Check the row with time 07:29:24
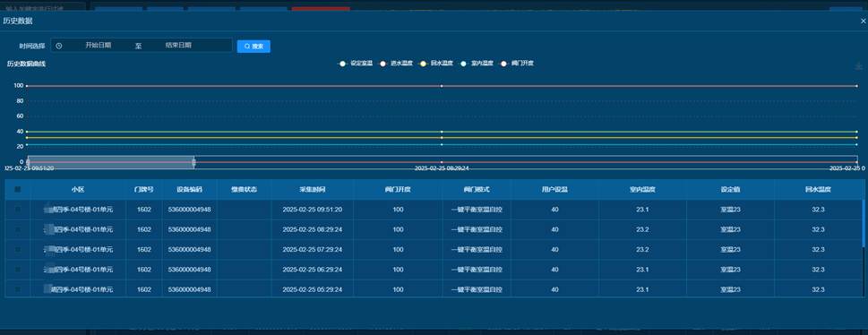This screenshot has width=868, height=335. pyautogui.click(x=18, y=249)
